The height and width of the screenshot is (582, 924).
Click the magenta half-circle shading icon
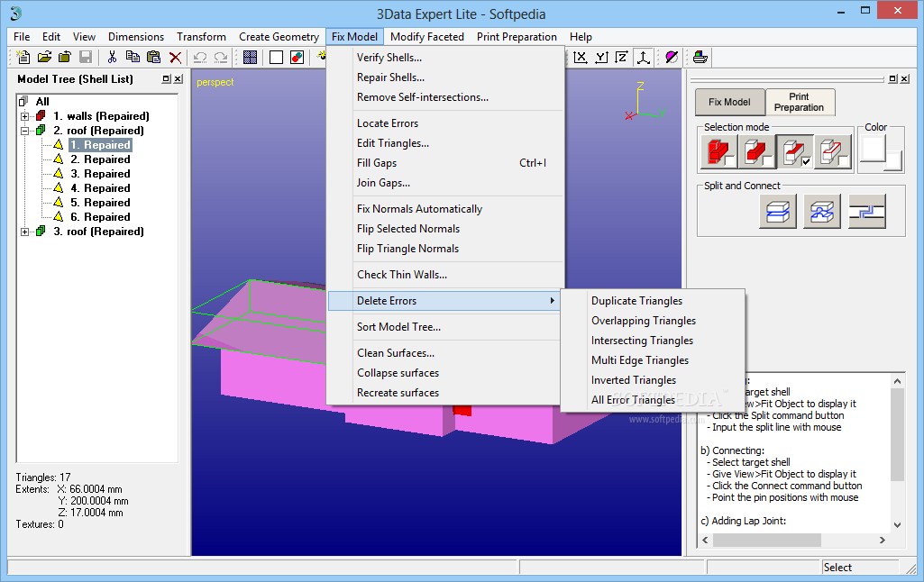click(x=672, y=57)
